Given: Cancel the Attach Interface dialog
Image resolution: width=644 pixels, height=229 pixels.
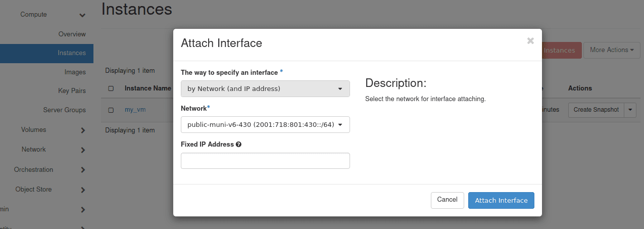Looking at the screenshot, I should pyautogui.click(x=447, y=200).
